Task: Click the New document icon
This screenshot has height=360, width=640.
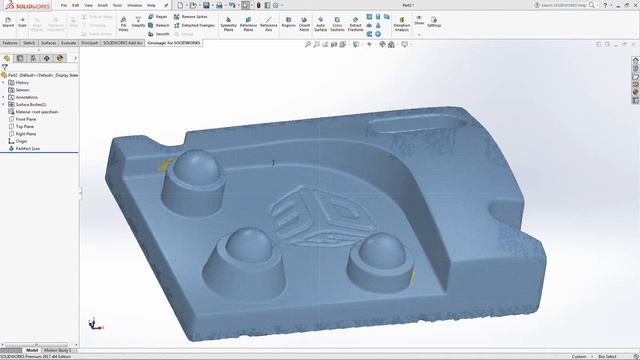Action: pos(180,5)
